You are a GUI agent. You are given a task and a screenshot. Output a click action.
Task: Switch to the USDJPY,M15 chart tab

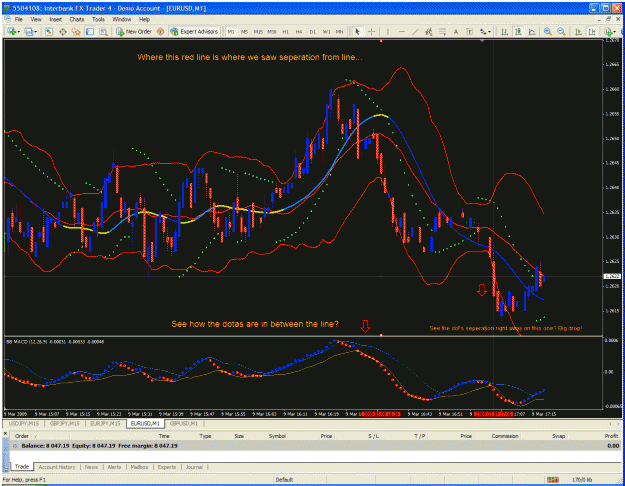[x=24, y=423]
